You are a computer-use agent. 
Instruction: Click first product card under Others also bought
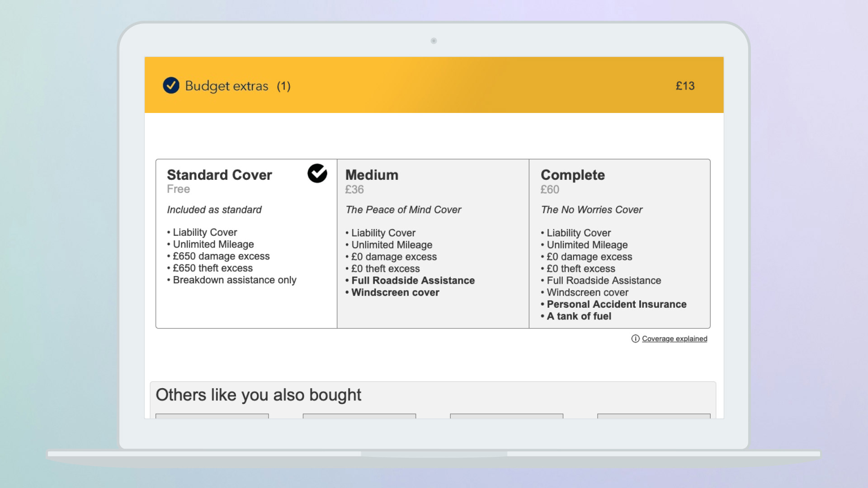coord(212,416)
